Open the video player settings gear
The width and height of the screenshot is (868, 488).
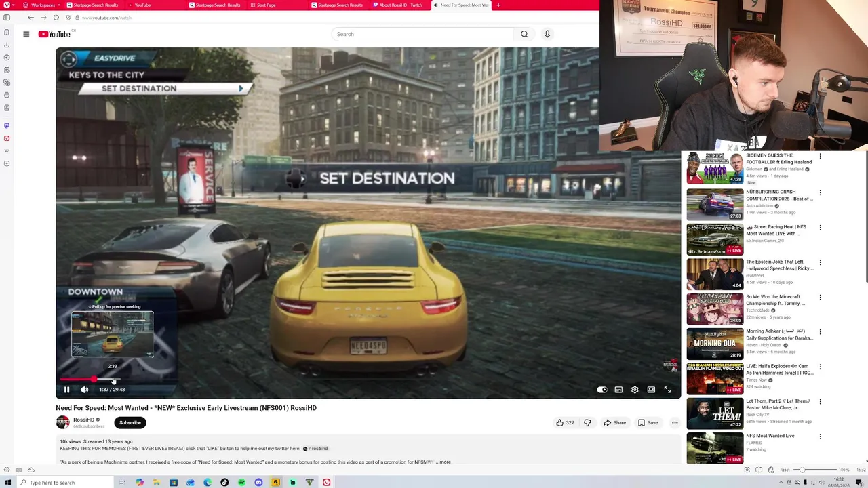(x=635, y=390)
